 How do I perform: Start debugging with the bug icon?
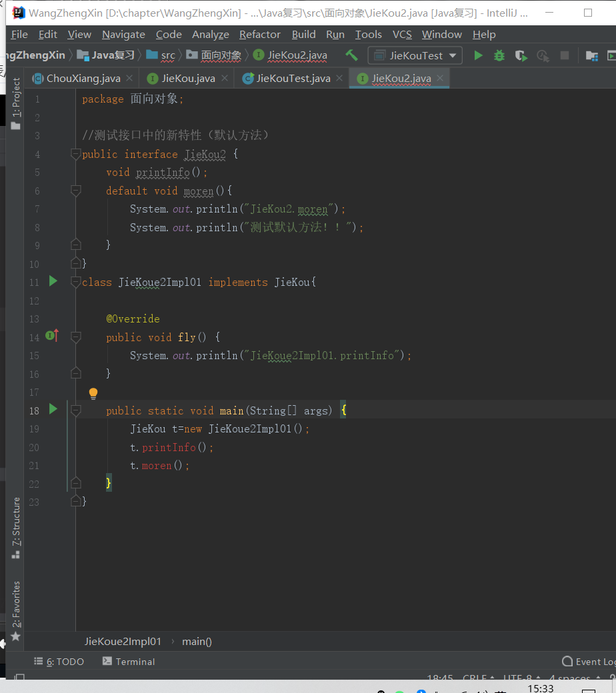(499, 56)
